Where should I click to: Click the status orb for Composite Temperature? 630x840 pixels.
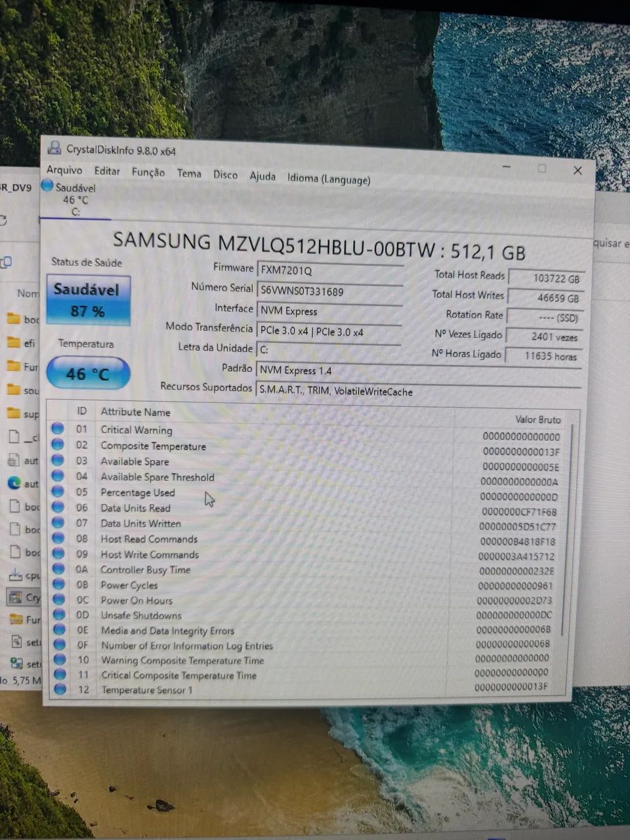coord(58,444)
